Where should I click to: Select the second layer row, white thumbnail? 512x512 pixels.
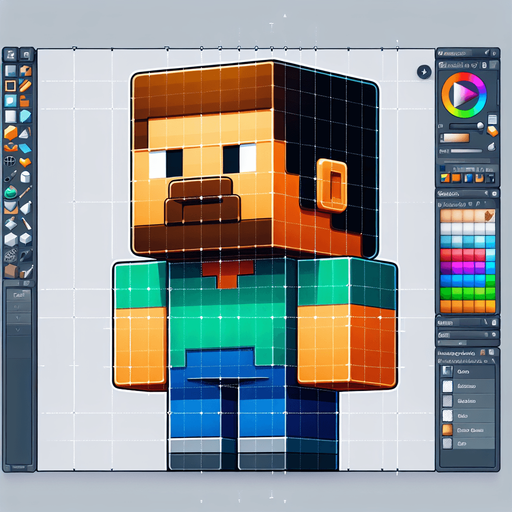point(467,386)
